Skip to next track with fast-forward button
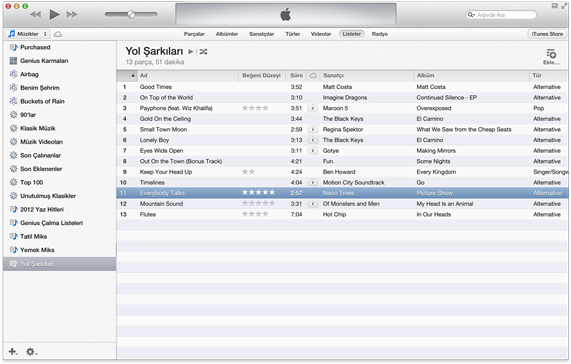571x364 pixels. click(72, 15)
